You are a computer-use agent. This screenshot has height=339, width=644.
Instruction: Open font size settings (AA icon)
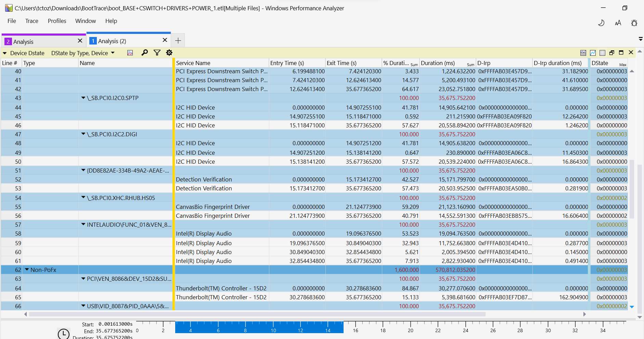click(x=618, y=23)
